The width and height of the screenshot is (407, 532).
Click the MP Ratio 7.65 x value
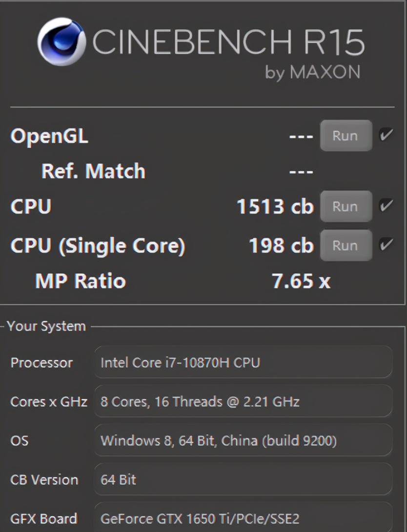(x=301, y=281)
